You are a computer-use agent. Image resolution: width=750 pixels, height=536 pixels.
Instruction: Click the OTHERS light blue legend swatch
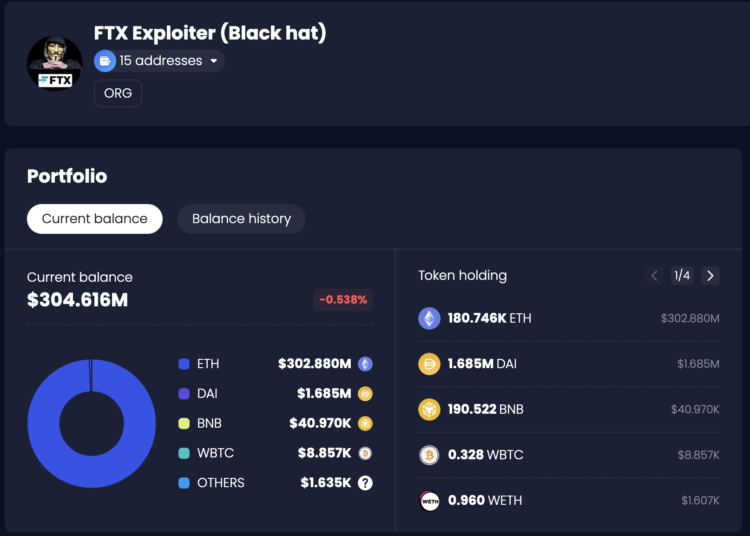(184, 483)
